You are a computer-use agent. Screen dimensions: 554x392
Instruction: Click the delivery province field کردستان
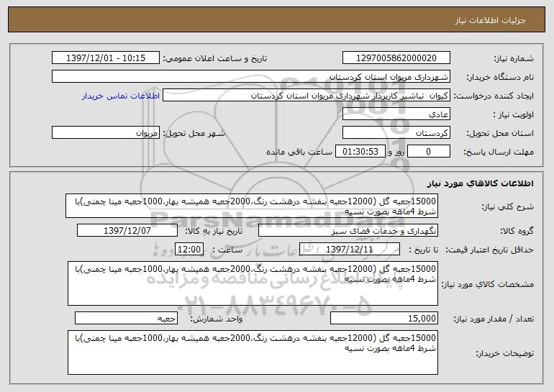pos(396,132)
